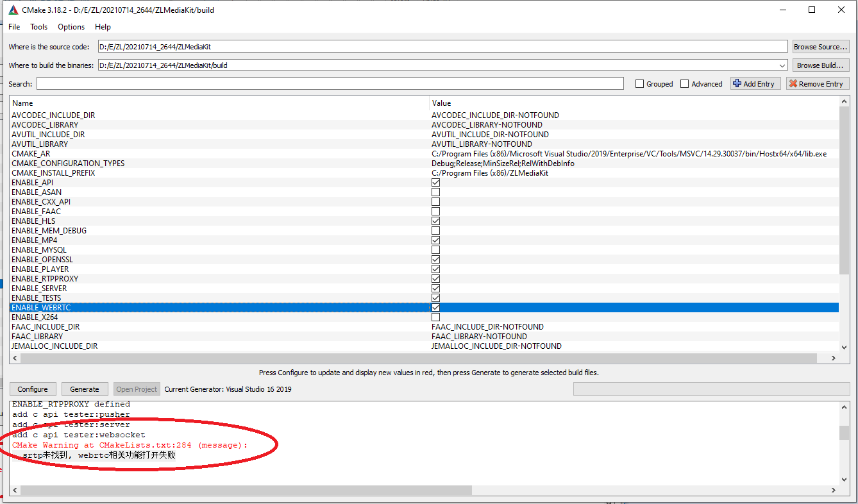Enable the Advanced checkbox
The image size is (858, 504).
pos(684,84)
